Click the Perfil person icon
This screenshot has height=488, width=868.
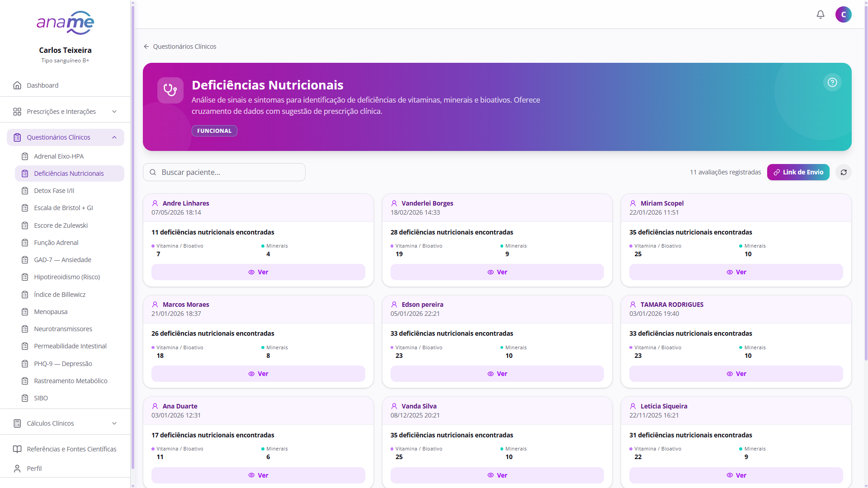tap(17, 469)
